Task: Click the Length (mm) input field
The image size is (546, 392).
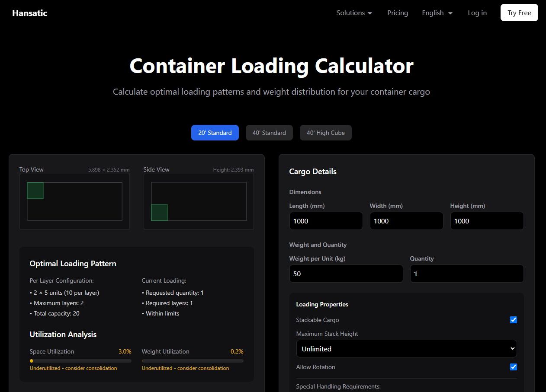Action: pyautogui.click(x=326, y=221)
